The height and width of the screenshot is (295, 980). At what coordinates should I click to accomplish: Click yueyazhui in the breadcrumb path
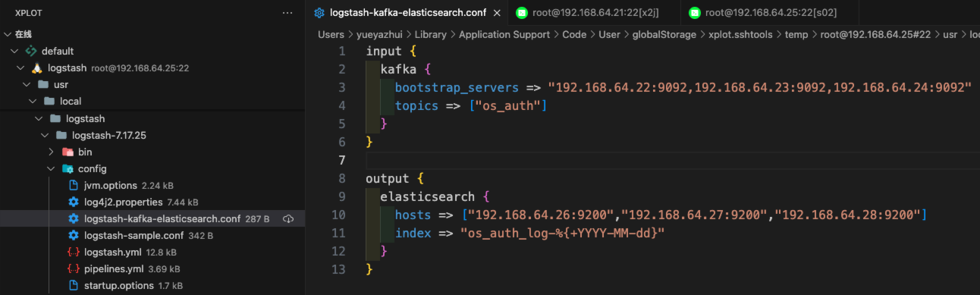379,34
